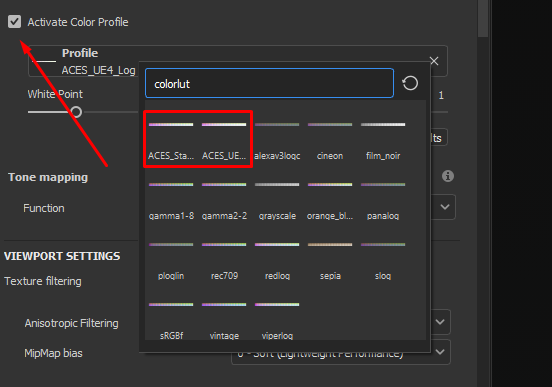Pick the ploglin LUT profile
Image resolution: width=552 pixels, height=387 pixels.
(171, 261)
